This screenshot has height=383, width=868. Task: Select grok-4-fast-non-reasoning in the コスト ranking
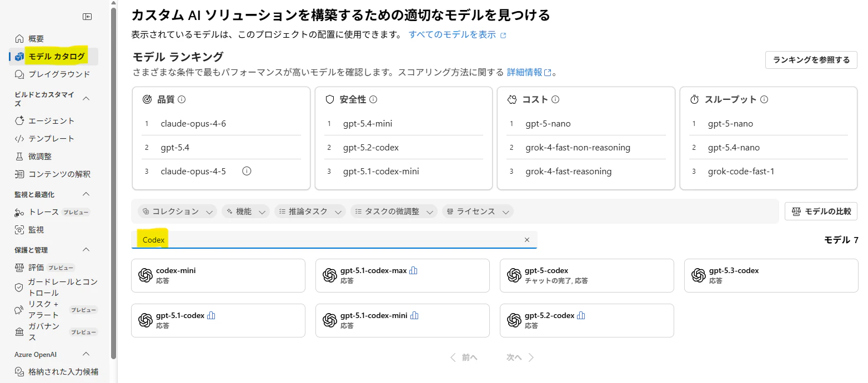[x=578, y=148]
